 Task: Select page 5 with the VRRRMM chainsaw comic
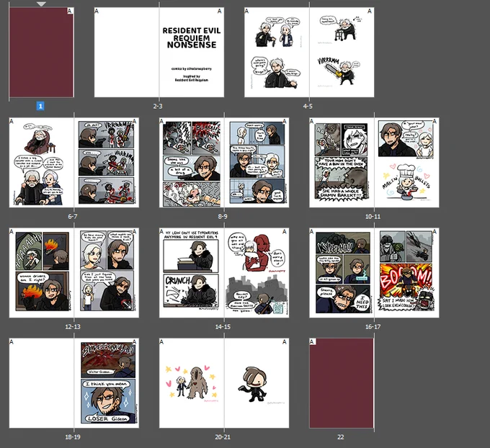[342, 52]
